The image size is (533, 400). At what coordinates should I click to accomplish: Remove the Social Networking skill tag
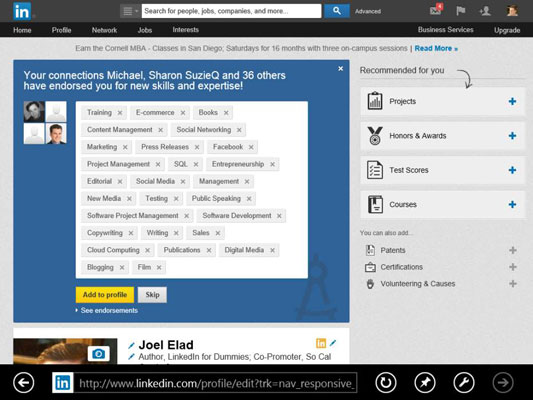coord(239,130)
